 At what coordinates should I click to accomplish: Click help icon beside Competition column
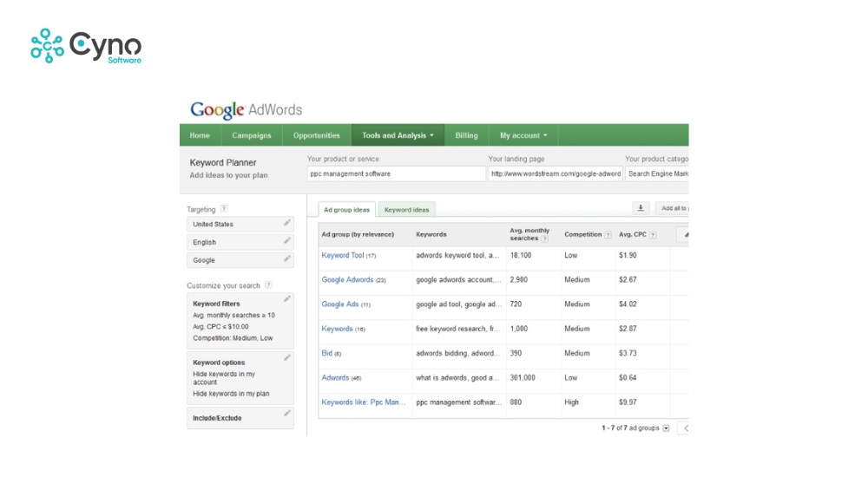(608, 235)
